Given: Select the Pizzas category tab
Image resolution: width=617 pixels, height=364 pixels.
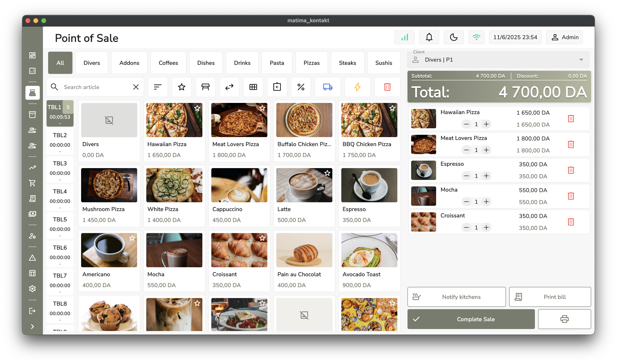Looking at the screenshot, I should [x=311, y=63].
